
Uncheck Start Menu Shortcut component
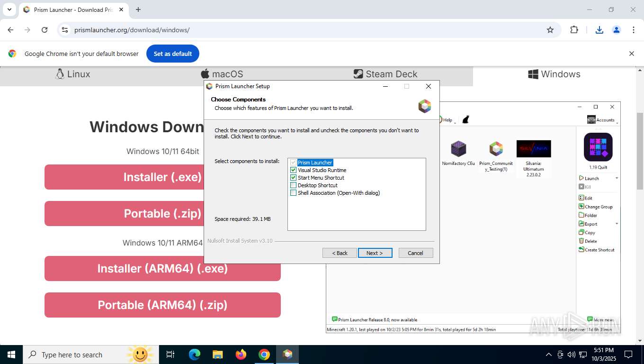(293, 178)
